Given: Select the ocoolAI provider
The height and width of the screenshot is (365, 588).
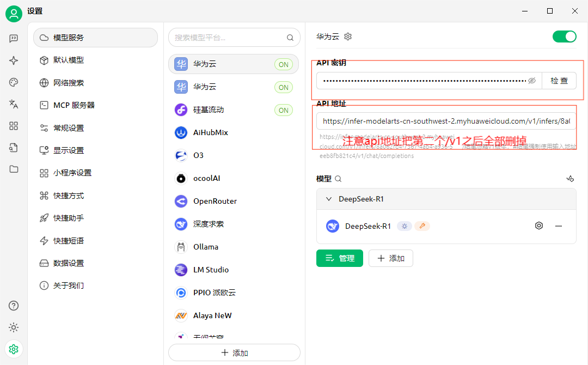Looking at the screenshot, I should click(x=234, y=178).
